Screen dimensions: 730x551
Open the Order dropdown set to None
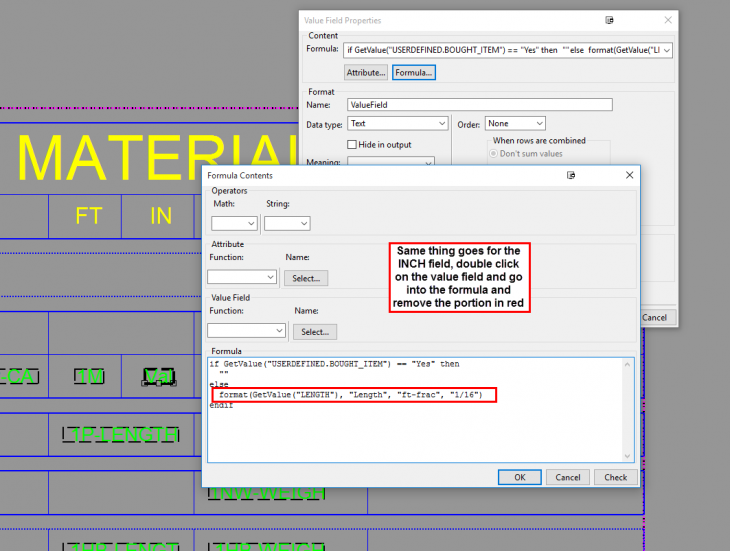pos(516,124)
